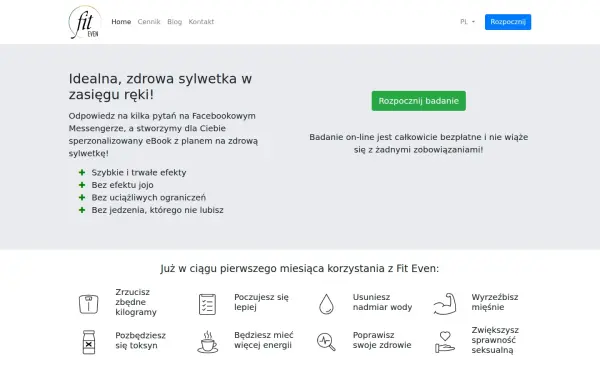The image size is (600, 375).
Task: Click the water drop icon beside Usuniesz nadmiar wody
Action: [326, 304]
